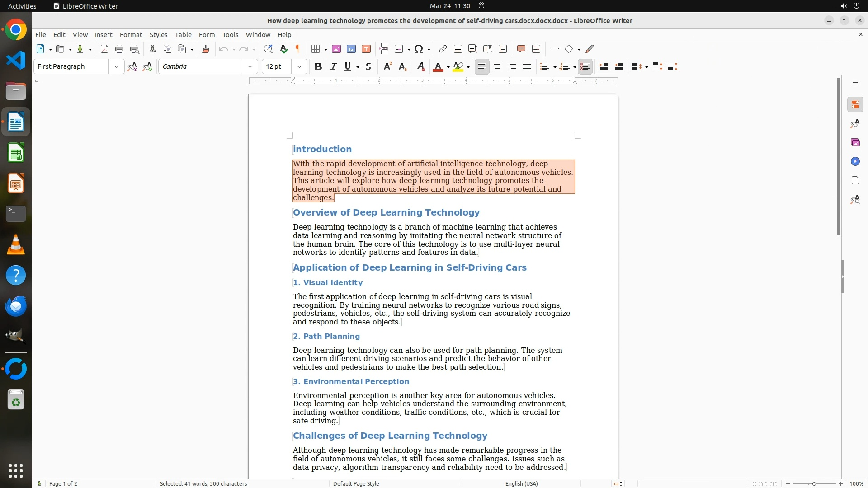
Task: Click the Insert Hyperlink icon
Action: [443, 49]
